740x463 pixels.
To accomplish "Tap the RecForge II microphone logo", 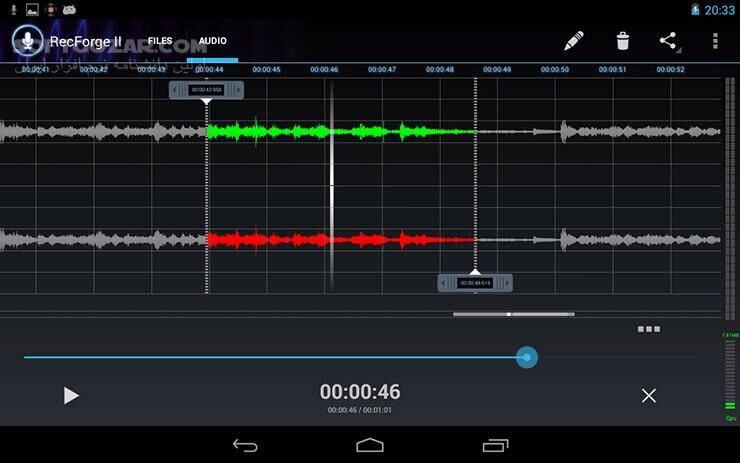I will click(x=28, y=41).
